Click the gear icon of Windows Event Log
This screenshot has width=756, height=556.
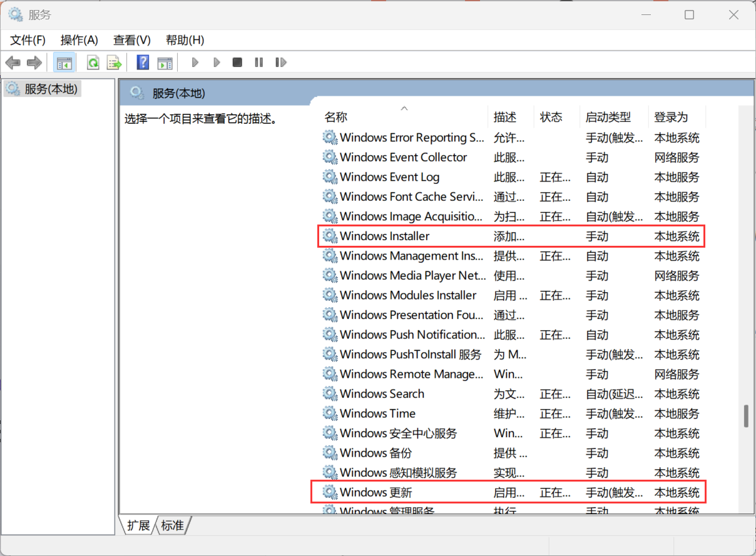(x=330, y=177)
